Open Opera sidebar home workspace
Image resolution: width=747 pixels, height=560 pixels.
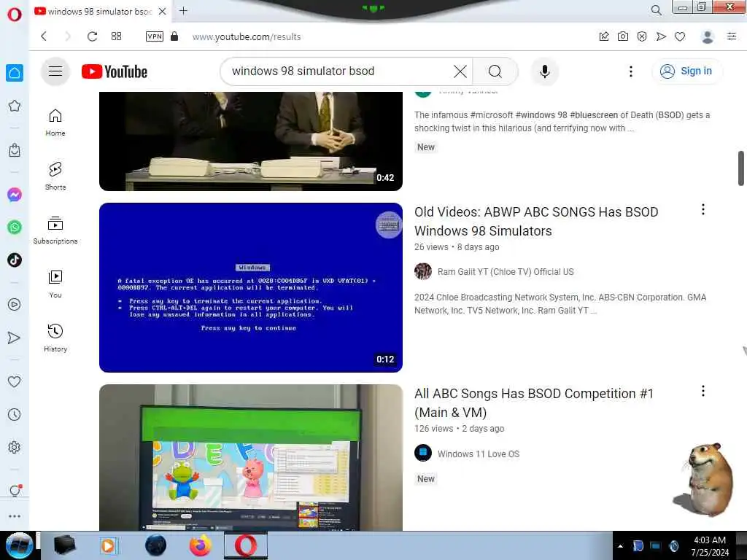coord(15,73)
